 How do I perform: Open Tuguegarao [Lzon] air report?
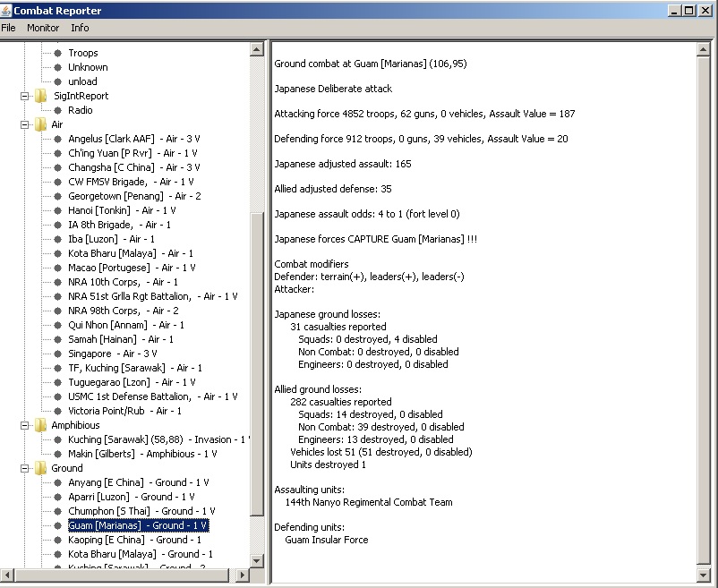pos(132,382)
